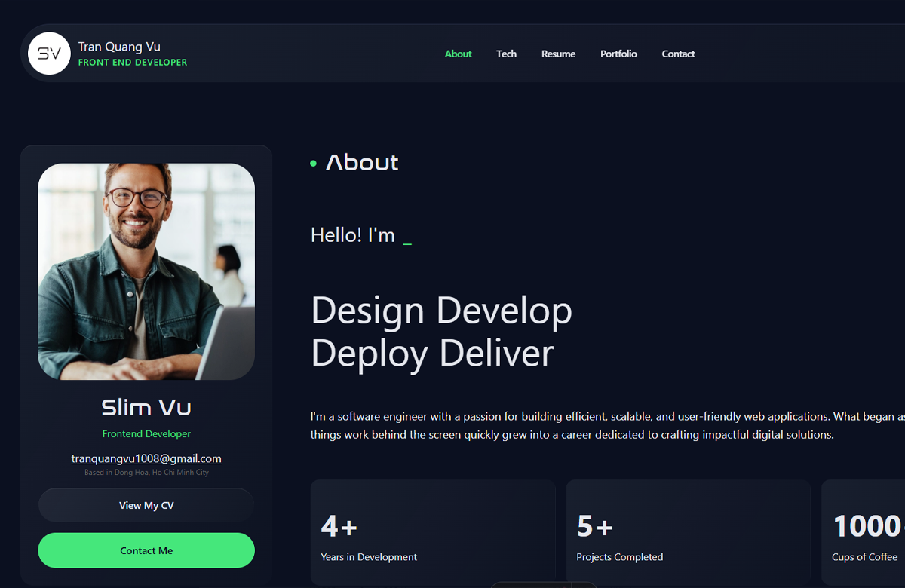Viewport: 905px width, 588px height.
Task: Open the Portfolio nav link
Action: (x=618, y=54)
